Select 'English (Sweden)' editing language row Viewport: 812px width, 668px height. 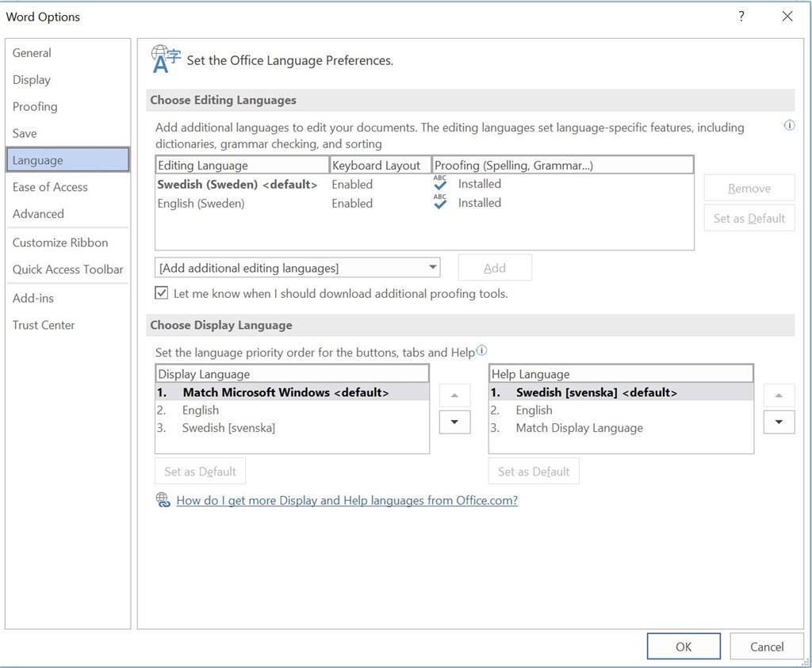coord(424,203)
